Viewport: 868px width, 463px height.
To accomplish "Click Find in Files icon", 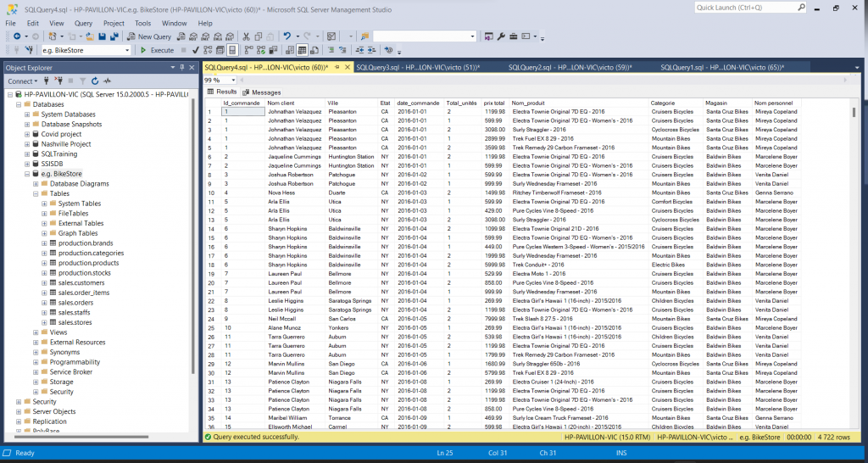I will pos(364,36).
